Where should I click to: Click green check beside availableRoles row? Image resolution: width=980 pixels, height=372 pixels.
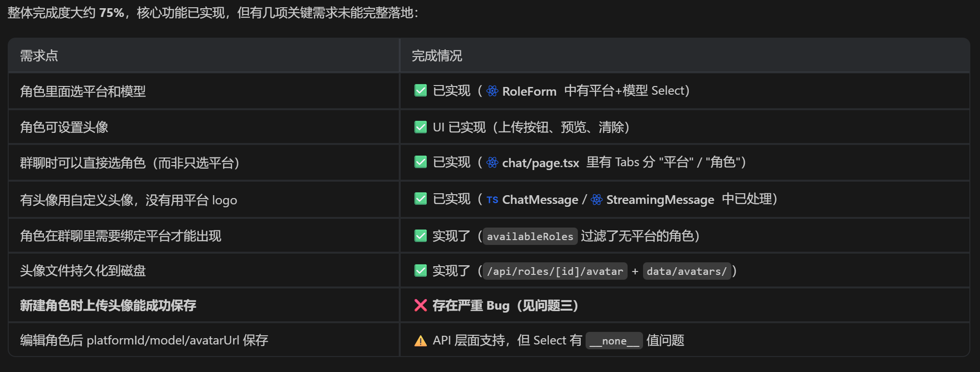tap(420, 236)
